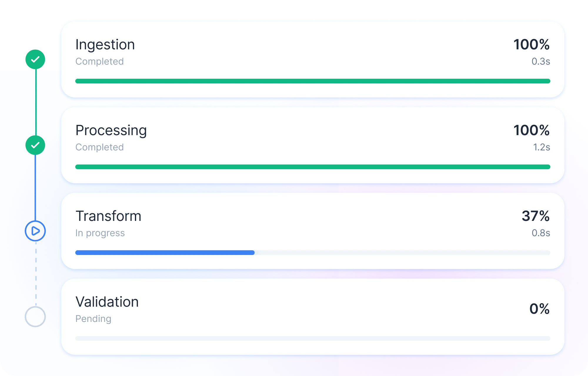Click the Processing 1.2s duration
Viewport: 588px width, 376px height.
(541, 147)
